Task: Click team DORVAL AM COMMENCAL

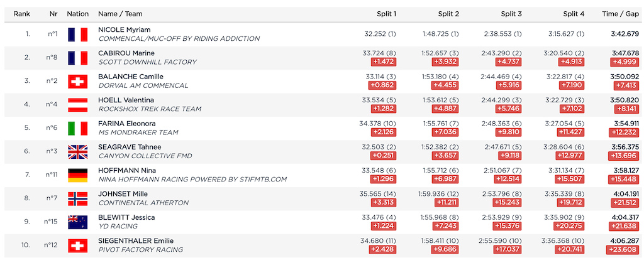Action: click(x=143, y=85)
